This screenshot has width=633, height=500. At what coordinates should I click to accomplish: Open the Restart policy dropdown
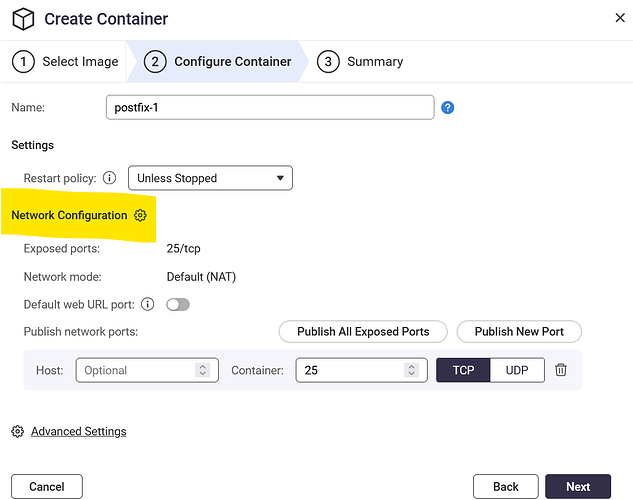[210, 178]
